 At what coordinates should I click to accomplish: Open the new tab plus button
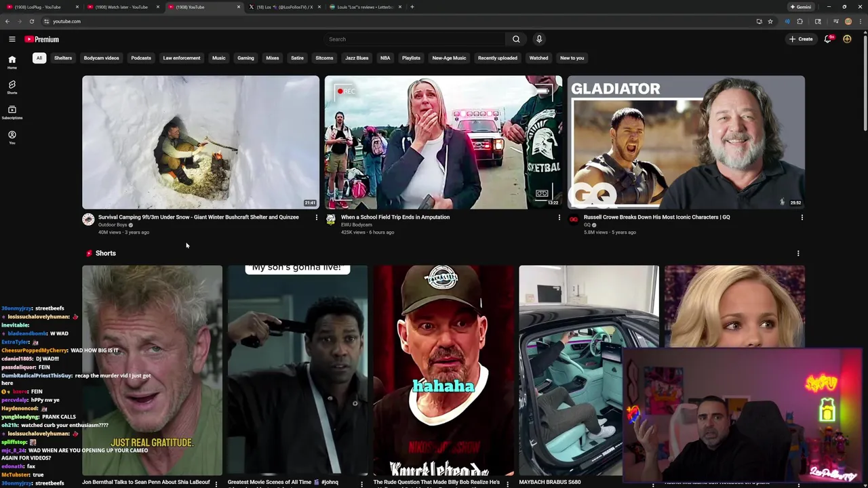(412, 7)
